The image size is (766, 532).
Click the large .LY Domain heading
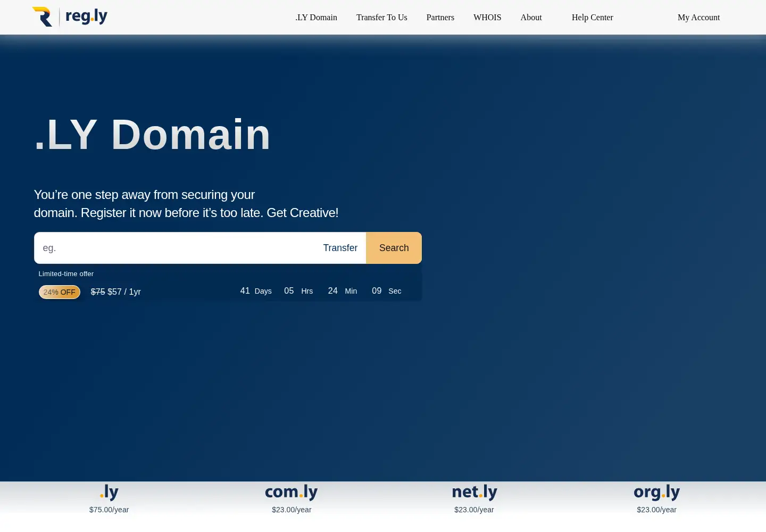tap(153, 135)
